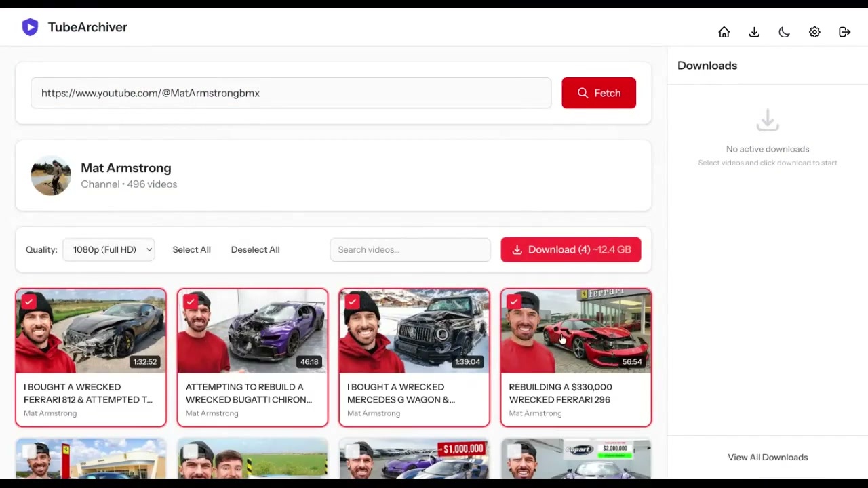Click the magnifier icon on the Fetch button
Viewport: 868px width, 488px height.
tap(583, 93)
